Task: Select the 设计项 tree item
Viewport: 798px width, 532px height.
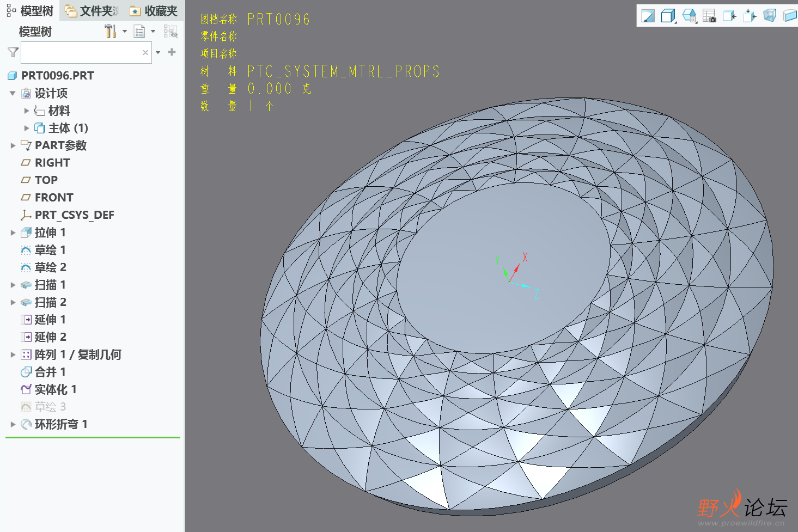Action: (51, 93)
